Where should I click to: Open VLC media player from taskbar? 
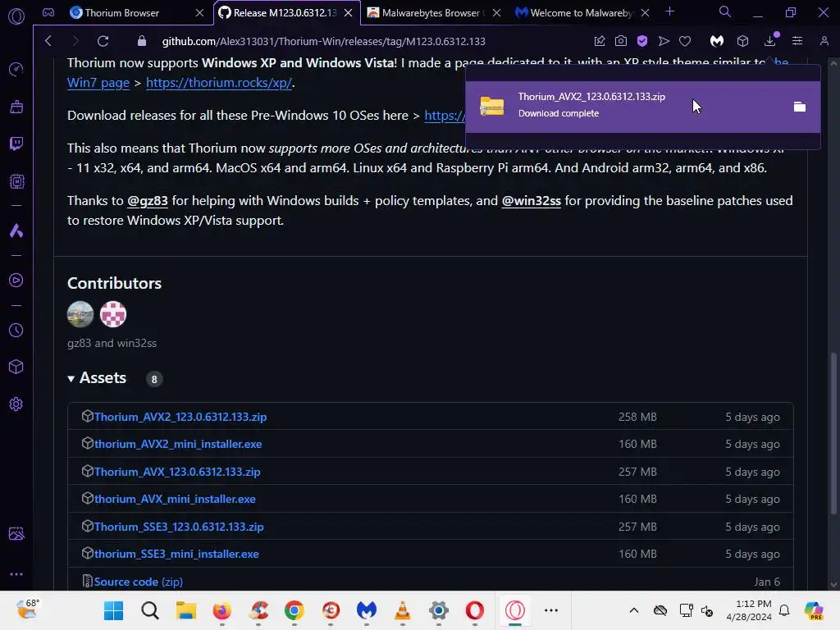point(402,610)
